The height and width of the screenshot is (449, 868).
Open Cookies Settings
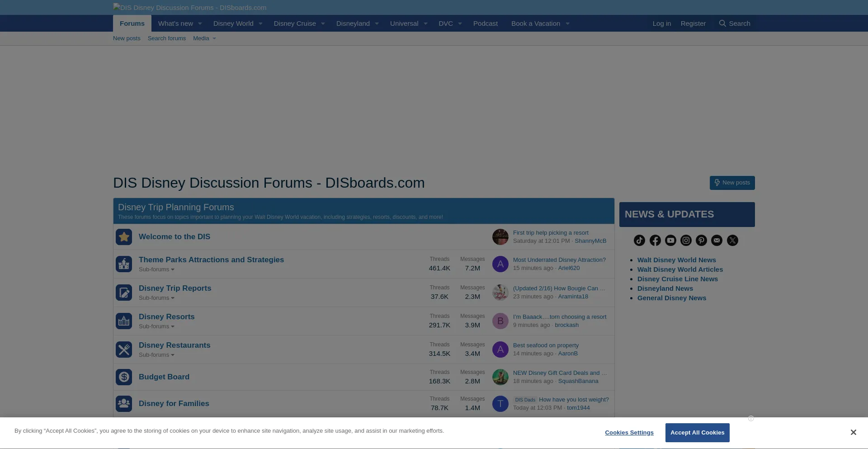tap(629, 433)
